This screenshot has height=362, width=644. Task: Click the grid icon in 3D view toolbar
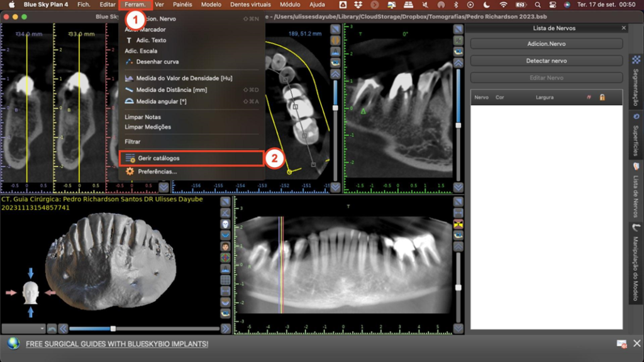click(x=225, y=280)
